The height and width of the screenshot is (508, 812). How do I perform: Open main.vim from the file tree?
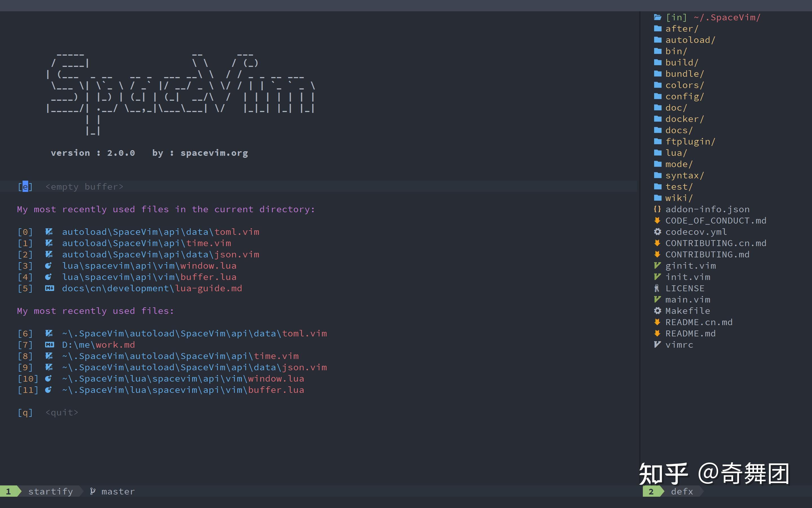coord(687,299)
